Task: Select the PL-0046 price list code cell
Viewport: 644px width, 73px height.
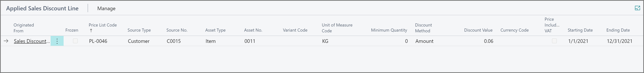Action: pyautogui.click(x=98, y=41)
